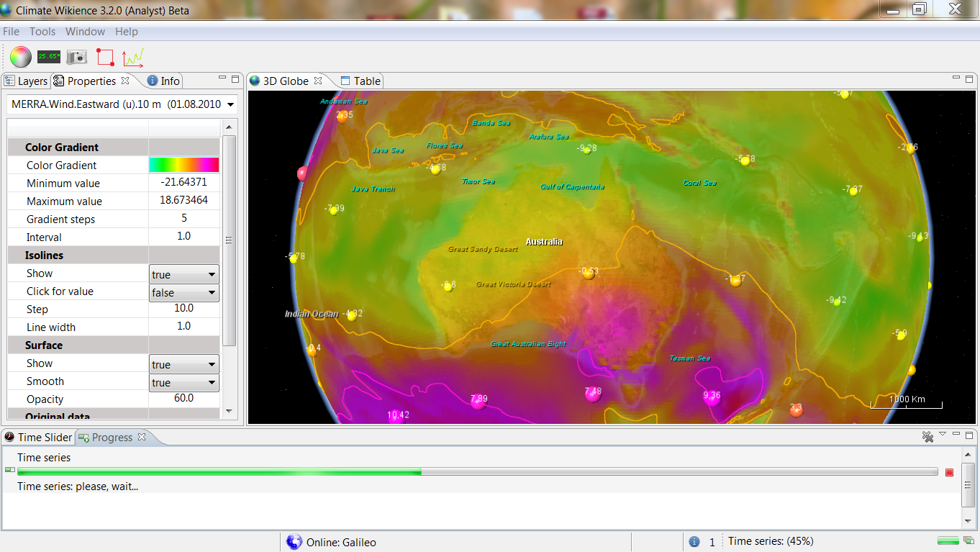Click the Layers tab icon
The image size is (980, 552).
coord(9,81)
